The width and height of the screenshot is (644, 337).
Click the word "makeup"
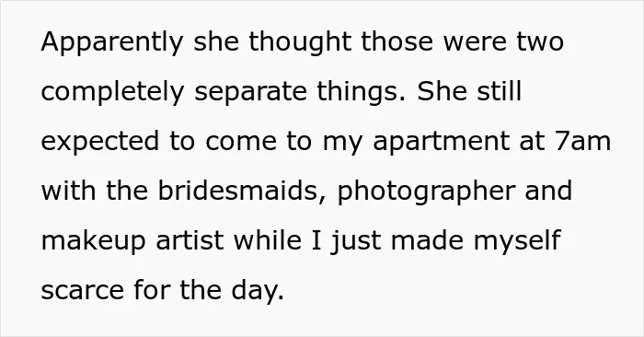point(93,241)
